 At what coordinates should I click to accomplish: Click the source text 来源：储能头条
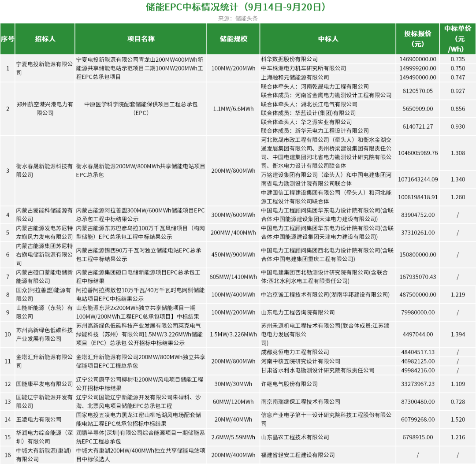tap(238, 19)
